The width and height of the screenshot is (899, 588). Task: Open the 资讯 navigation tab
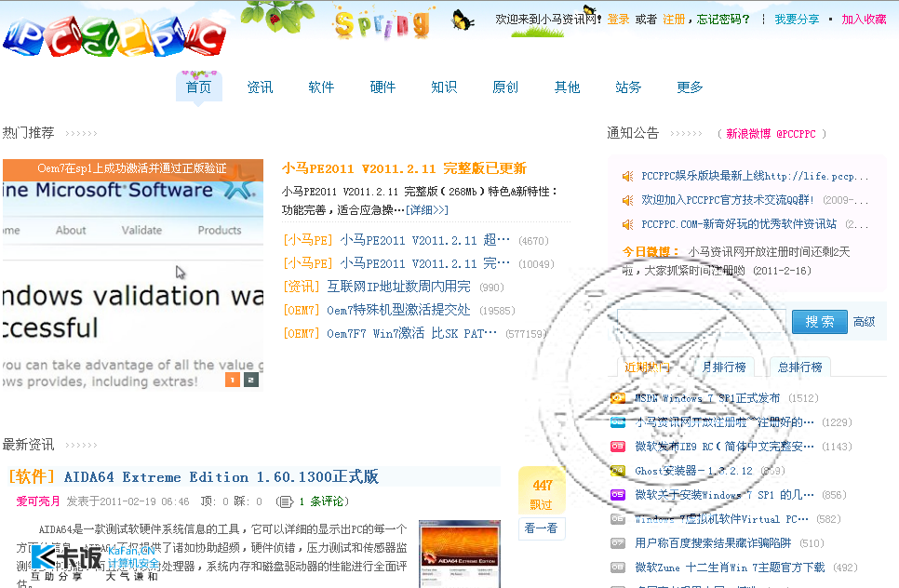point(260,87)
